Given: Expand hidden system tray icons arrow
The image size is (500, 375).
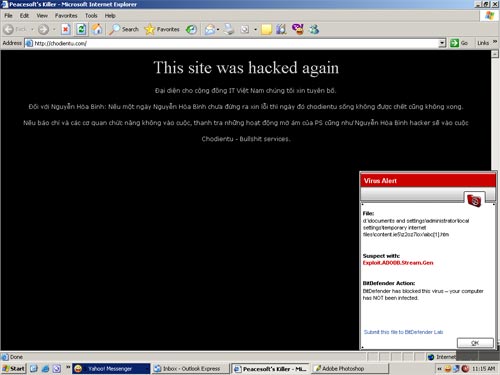Looking at the screenshot, I should click(x=439, y=368).
